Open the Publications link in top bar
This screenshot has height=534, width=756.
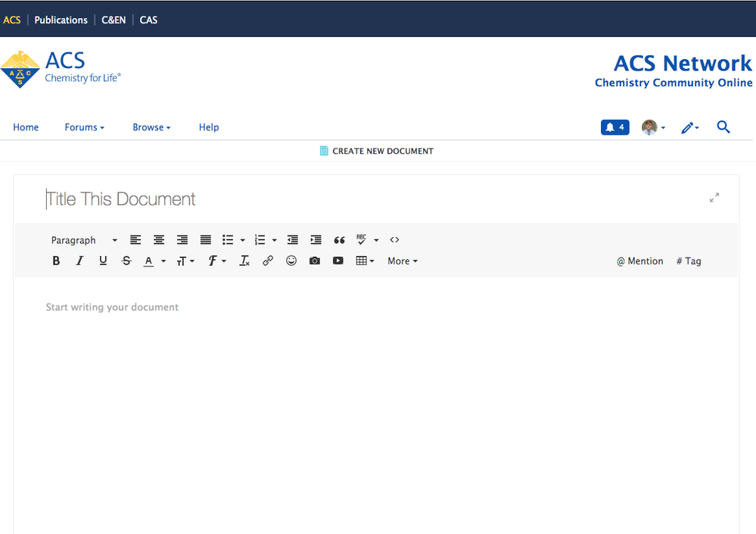click(x=61, y=20)
